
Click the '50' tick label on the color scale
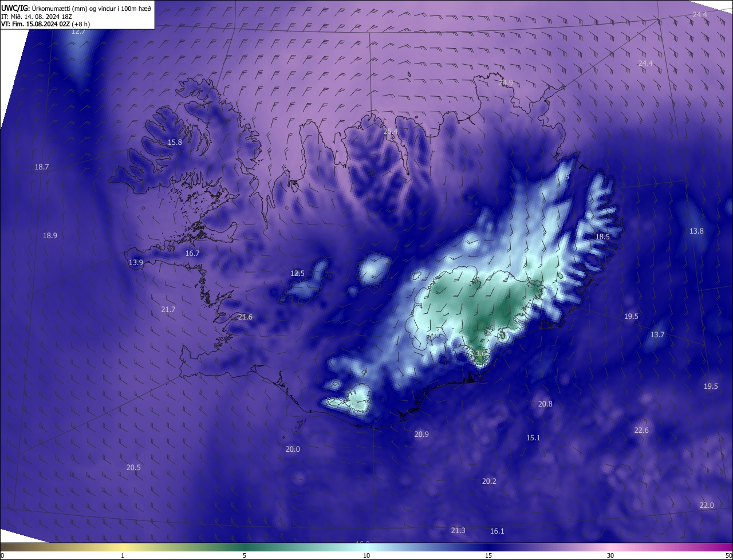click(x=728, y=556)
